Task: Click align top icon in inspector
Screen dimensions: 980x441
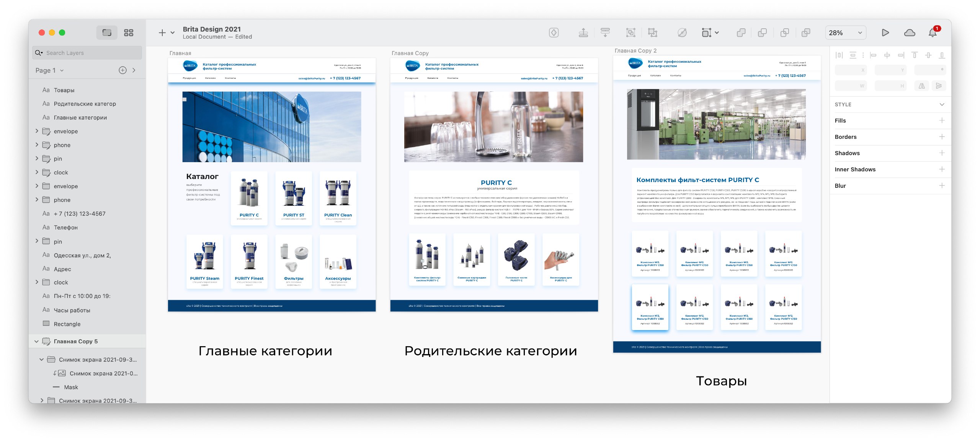Action: click(915, 55)
